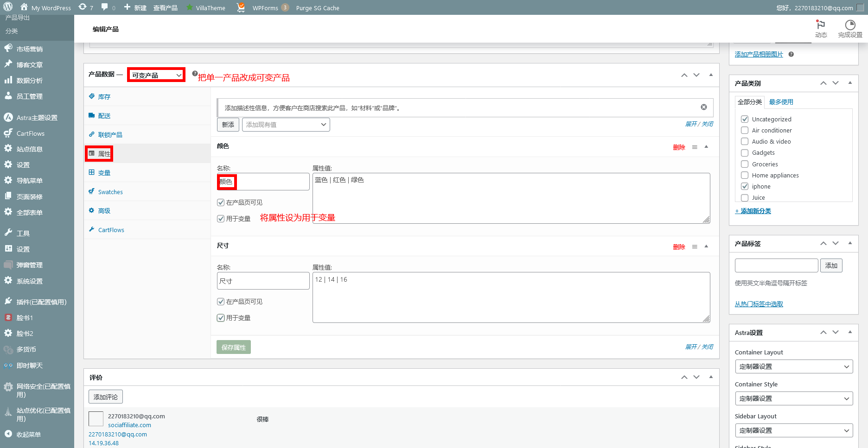The image size is (868, 448).
Task: Open the WPForms icon in admin bar
Action: coord(241,7)
